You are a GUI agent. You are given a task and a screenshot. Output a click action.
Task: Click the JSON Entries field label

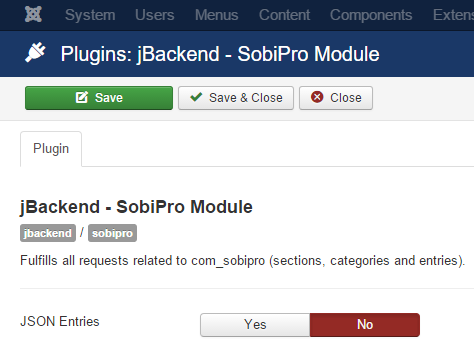(x=60, y=322)
